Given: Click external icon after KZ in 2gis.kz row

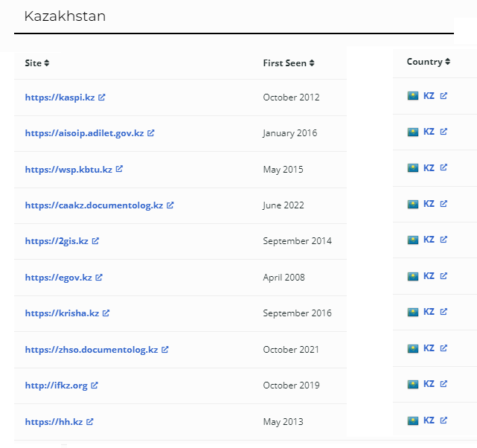Looking at the screenshot, I should (444, 240).
